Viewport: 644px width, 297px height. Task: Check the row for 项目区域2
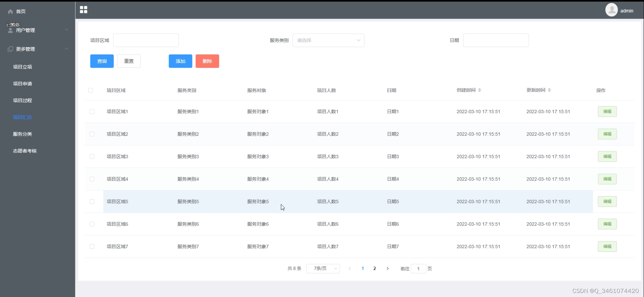(92, 134)
